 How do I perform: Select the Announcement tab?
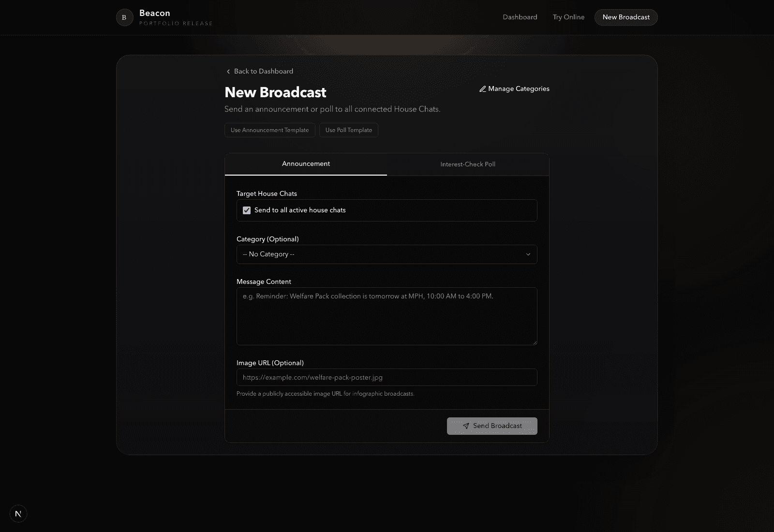[x=306, y=164]
